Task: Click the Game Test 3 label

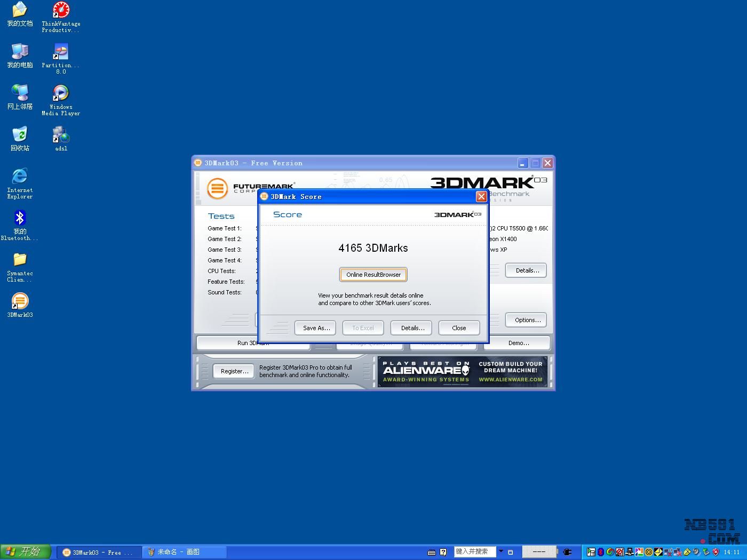Action: pyautogui.click(x=225, y=250)
